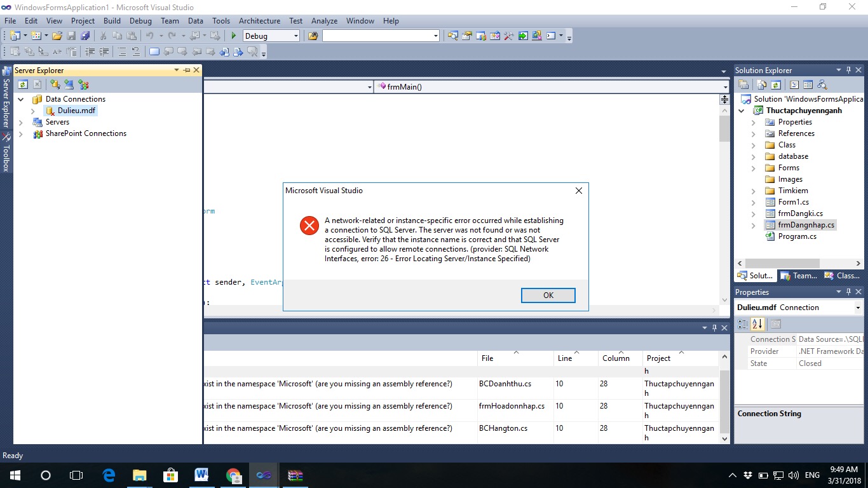
Task: Switch to the Class View tab
Action: click(x=842, y=276)
